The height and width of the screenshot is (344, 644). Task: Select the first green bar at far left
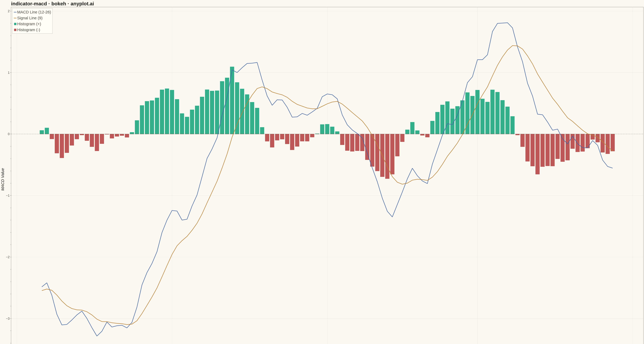coord(42,132)
